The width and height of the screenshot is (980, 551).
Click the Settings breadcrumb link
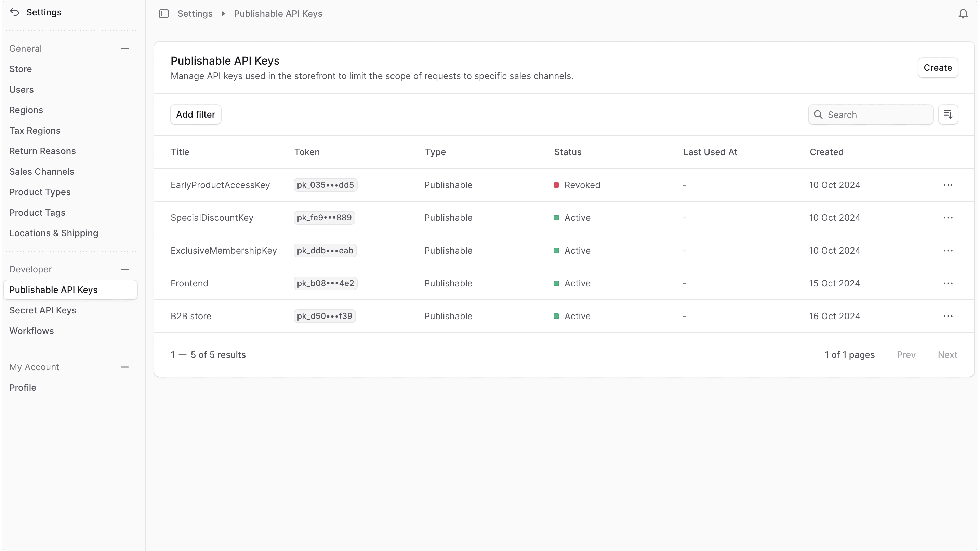point(195,14)
